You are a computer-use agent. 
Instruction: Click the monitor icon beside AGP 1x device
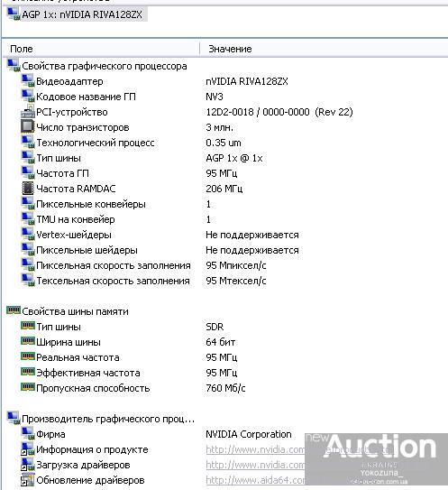[x=14, y=14]
